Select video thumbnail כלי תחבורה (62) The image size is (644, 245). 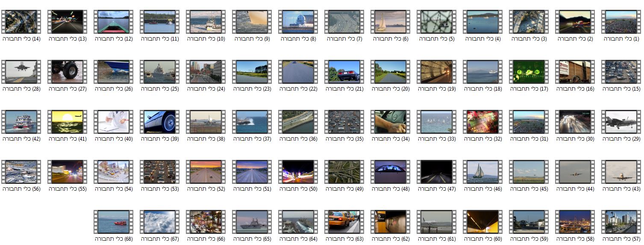tap(390, 222)
